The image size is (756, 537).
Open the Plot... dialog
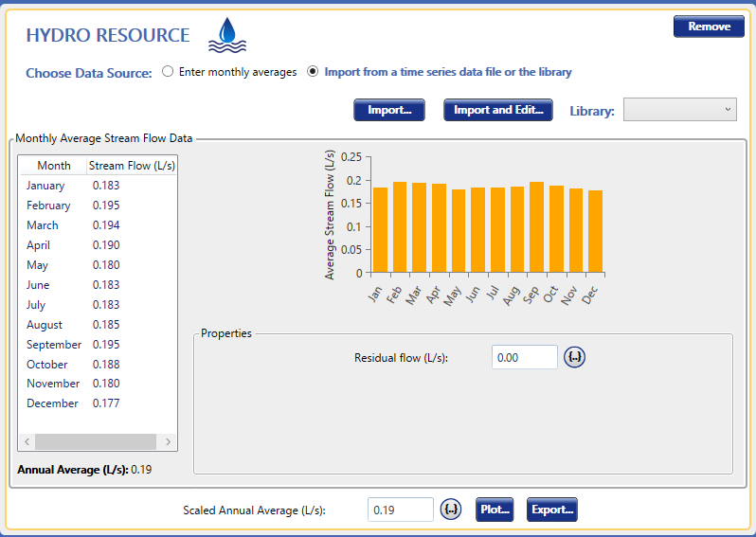click(495, 510)
